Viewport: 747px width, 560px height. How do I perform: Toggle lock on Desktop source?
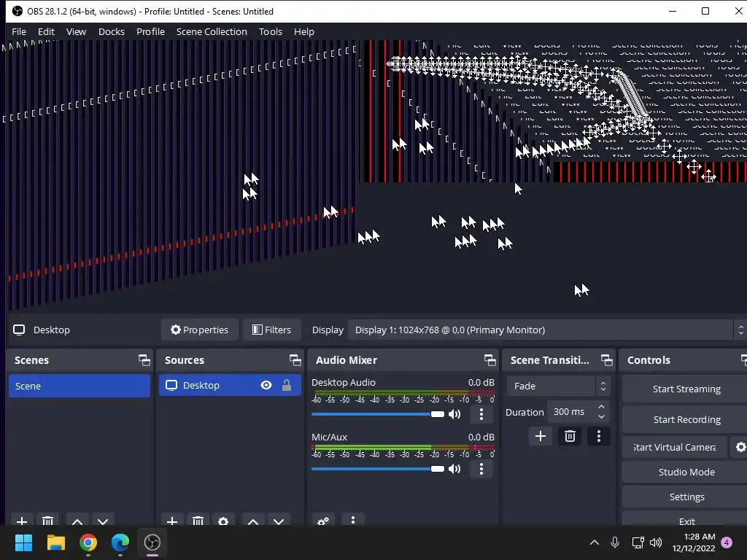click(286, 385)
